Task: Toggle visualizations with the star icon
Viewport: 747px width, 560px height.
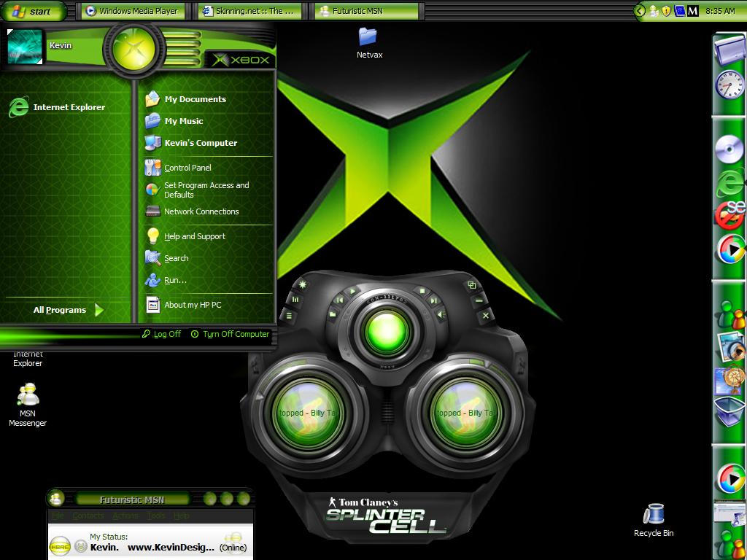Action: (x=302, y=284)
